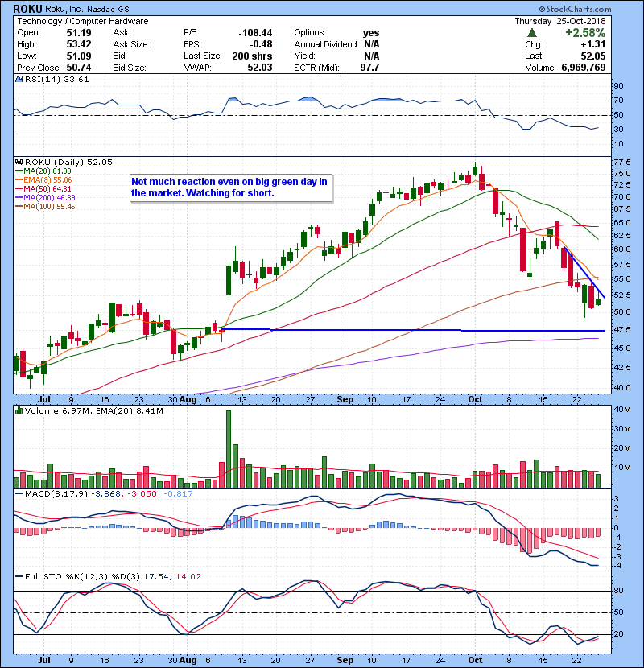
Task: Select the VWAP value 52.03
Action: pyautogui.click(x=259, y=68)
